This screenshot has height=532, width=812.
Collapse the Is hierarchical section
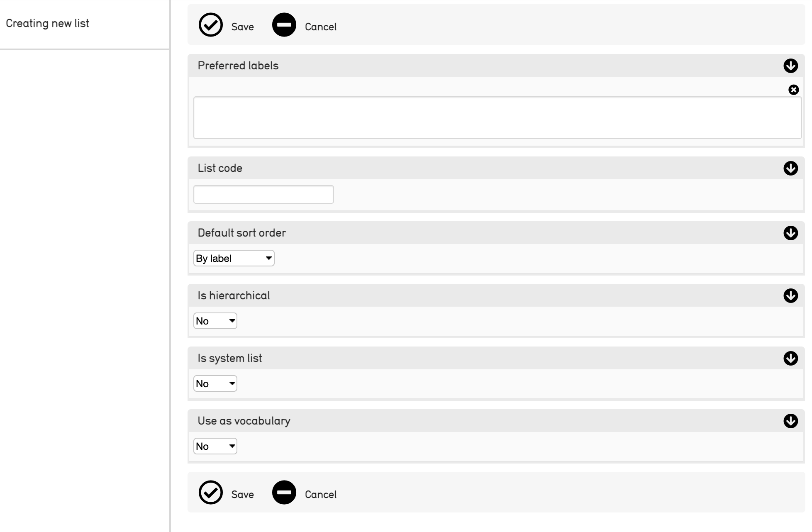click(790, 295)
